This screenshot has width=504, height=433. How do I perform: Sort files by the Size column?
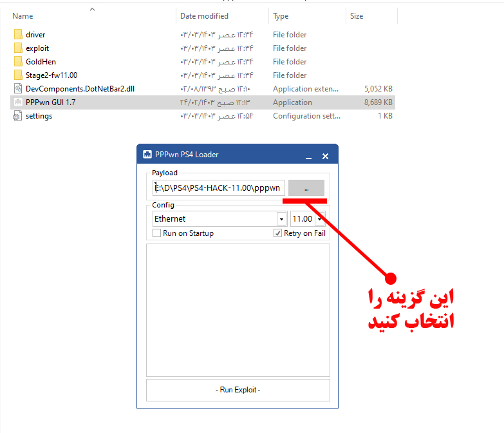(x=356, y=16)
